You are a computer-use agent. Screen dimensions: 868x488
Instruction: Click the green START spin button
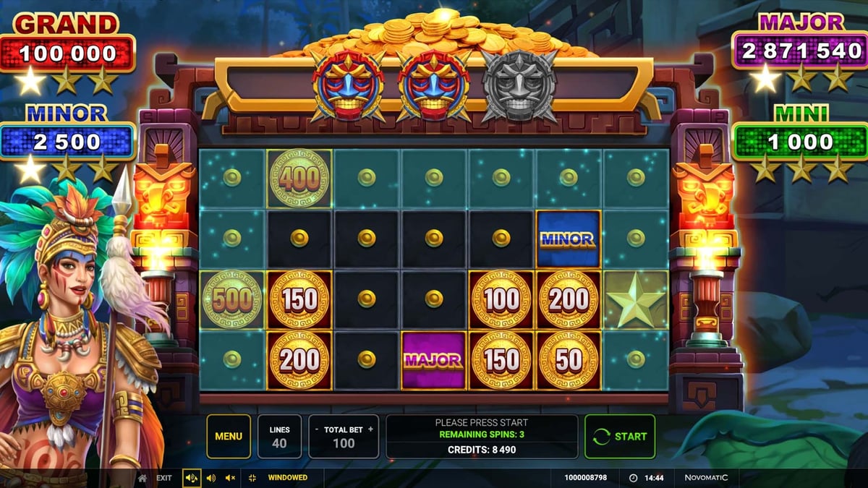[620, 436]
